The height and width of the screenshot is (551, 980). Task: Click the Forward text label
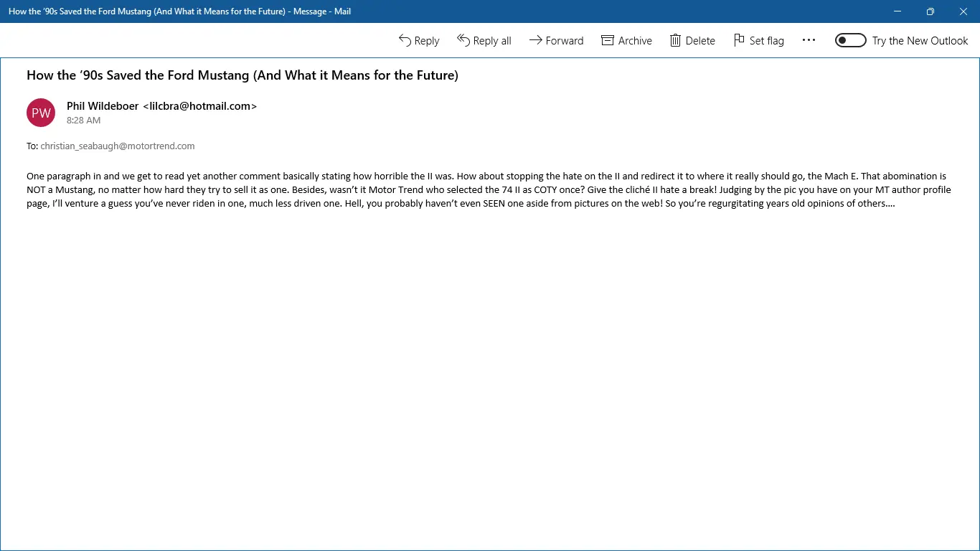point(565,41)
